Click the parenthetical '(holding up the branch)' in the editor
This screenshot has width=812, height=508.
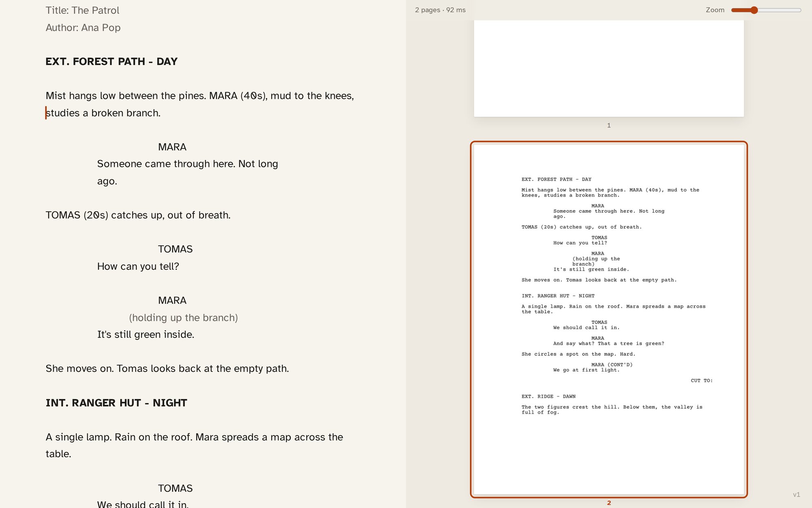click(x=184, y=317)
